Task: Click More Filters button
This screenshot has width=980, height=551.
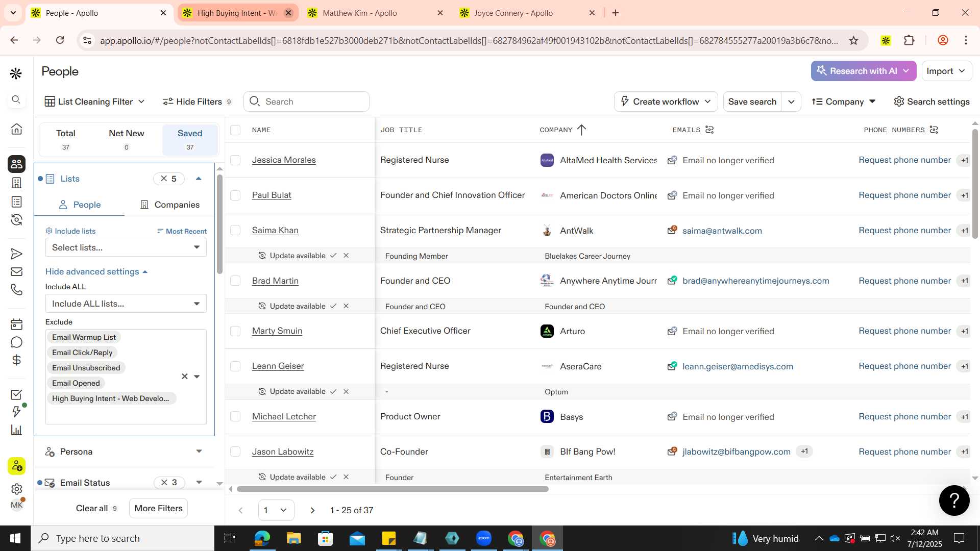Action: 158,508
